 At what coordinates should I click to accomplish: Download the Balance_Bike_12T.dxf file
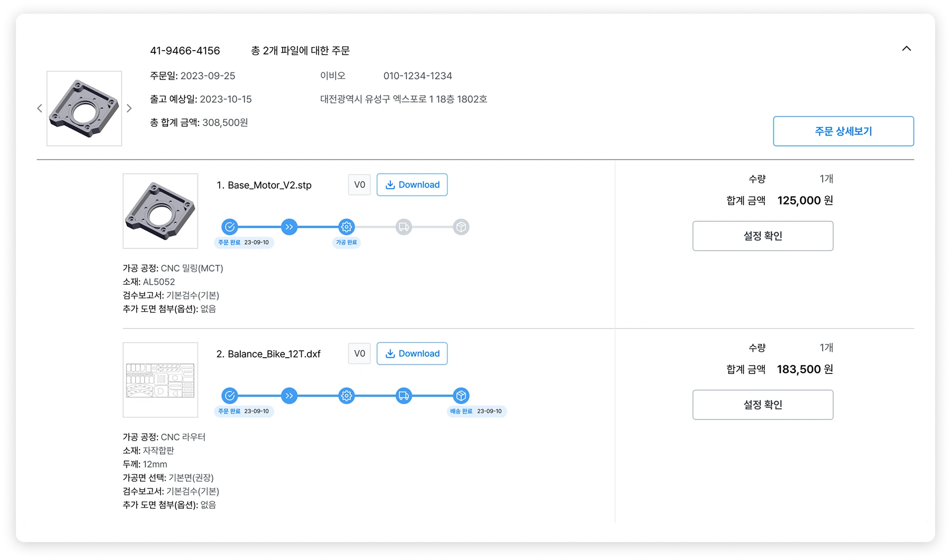point(412,353)
